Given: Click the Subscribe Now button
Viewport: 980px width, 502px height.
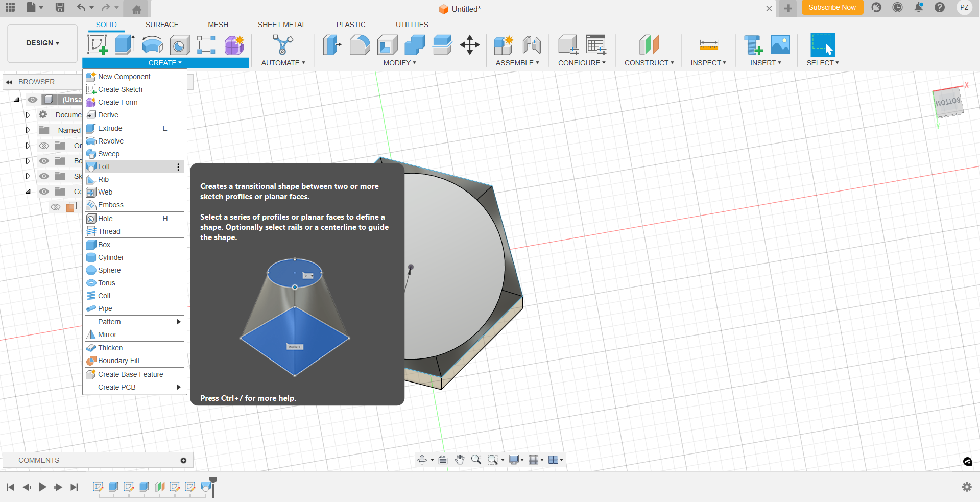Looking at the screenshot, I should (x=832, y=8).
